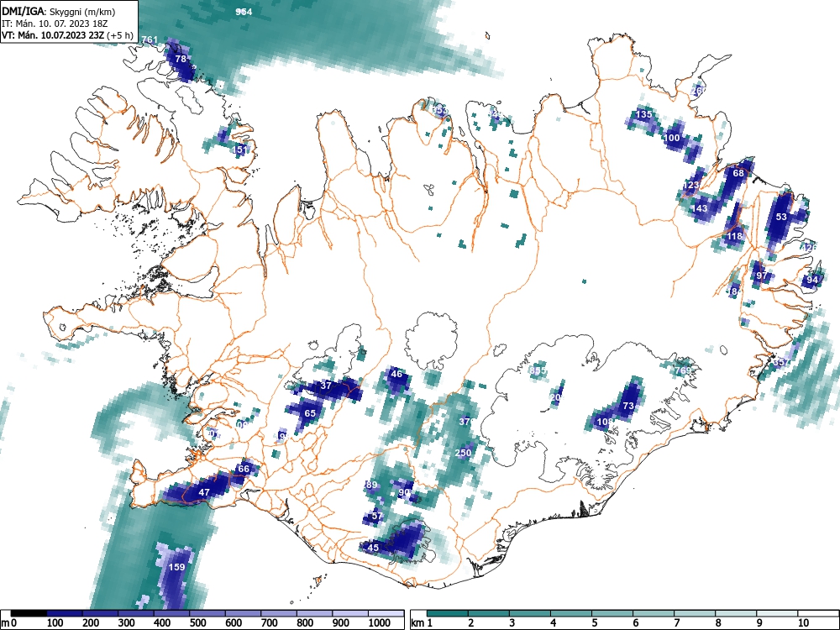Click the 94 value on the east coast
The width and height of the screenshot is (840, 630).
(812, 280)
